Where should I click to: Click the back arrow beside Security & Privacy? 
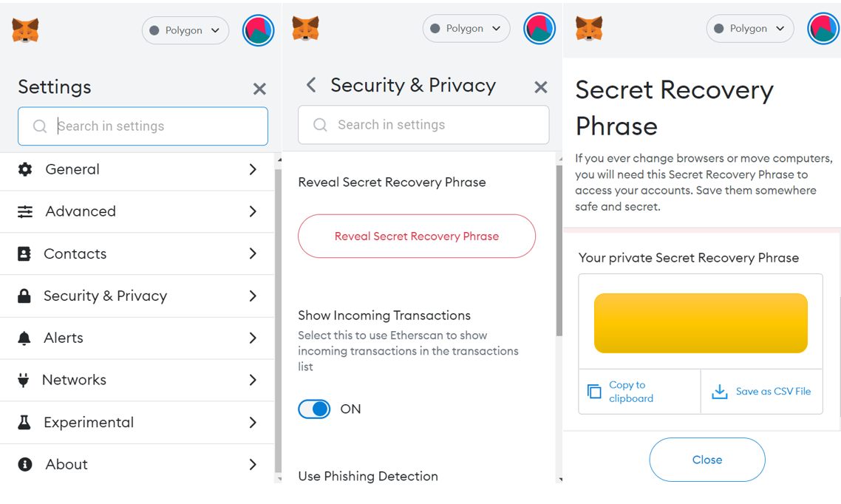coord(311,85)
